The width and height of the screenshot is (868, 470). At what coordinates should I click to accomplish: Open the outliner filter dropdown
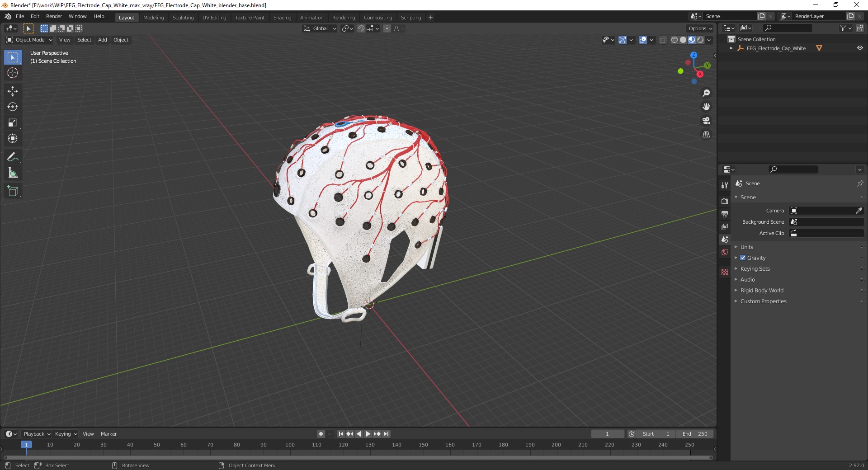[x=845, y=28]
